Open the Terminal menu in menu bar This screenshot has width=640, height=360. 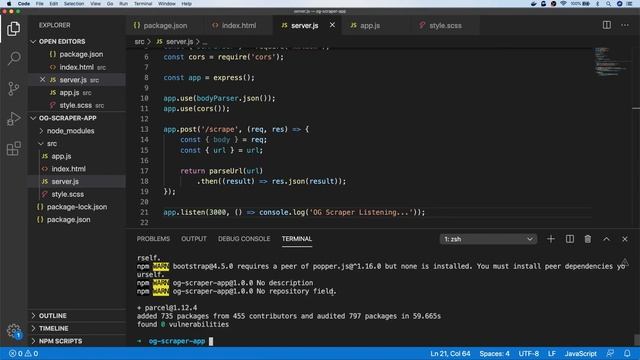tap(143, 4)
